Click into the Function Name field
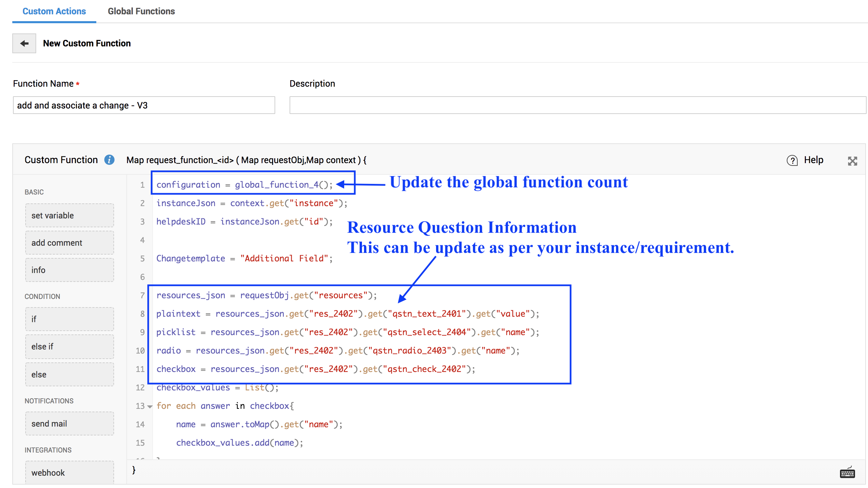The image size is (868, 488). (x=144, y=105)
